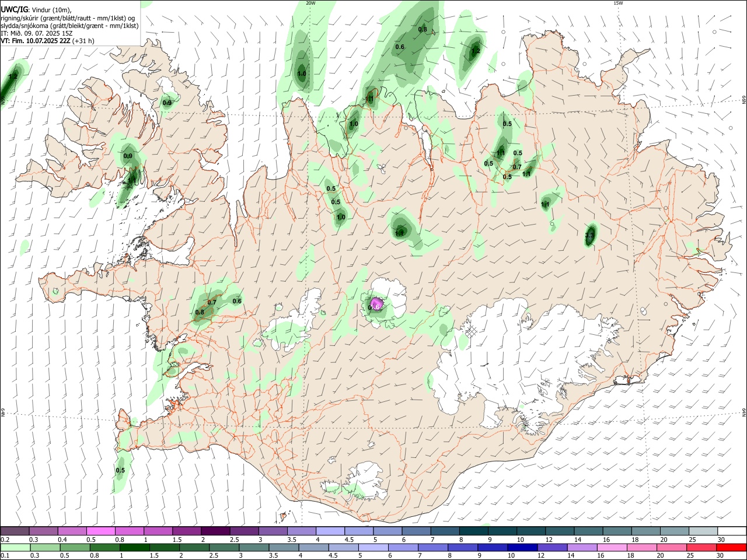Select the rigning/skúrir legend description line
This screenshot has width=747, height=560.
(68, 18)
